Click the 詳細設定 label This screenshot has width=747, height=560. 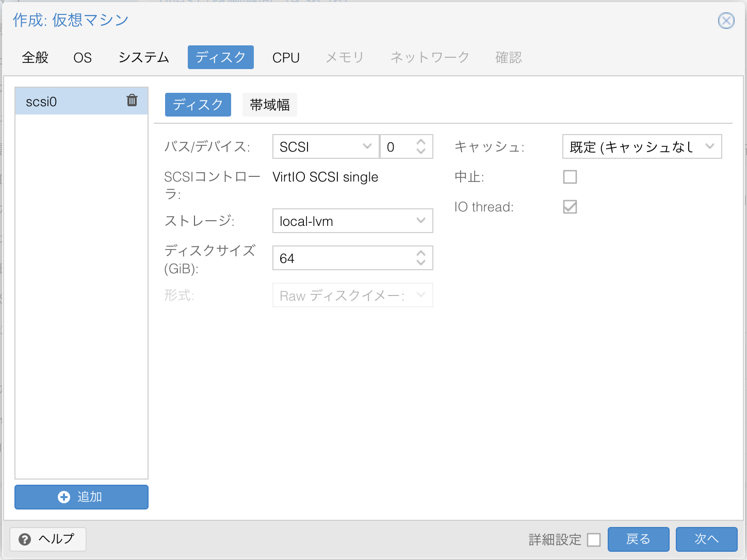(x=555, y=540)
